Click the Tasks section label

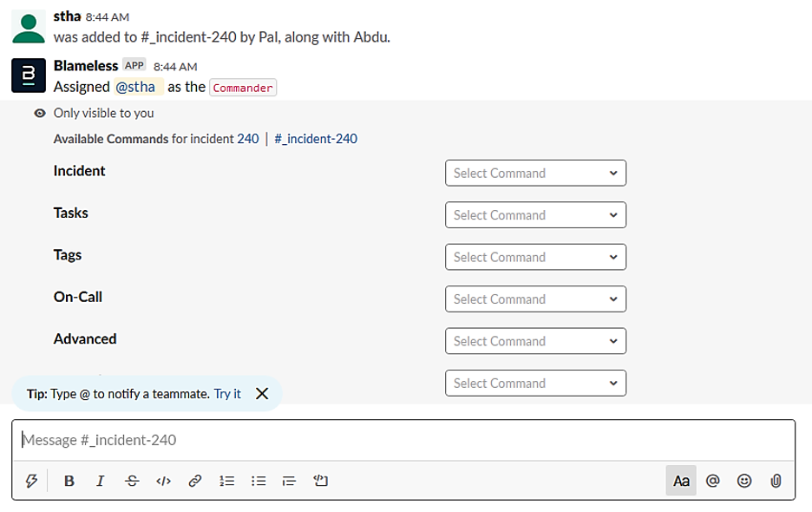(x=71, y=213)
